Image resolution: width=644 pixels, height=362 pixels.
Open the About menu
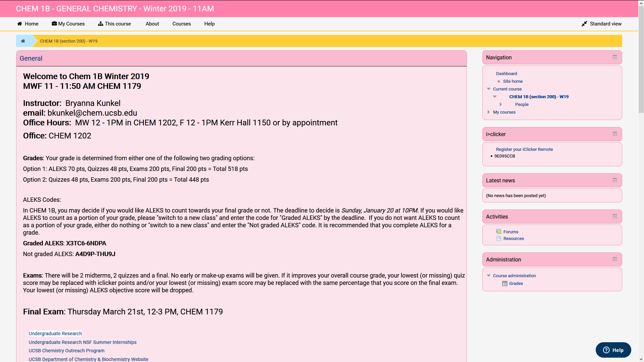(x=152, y=24)
